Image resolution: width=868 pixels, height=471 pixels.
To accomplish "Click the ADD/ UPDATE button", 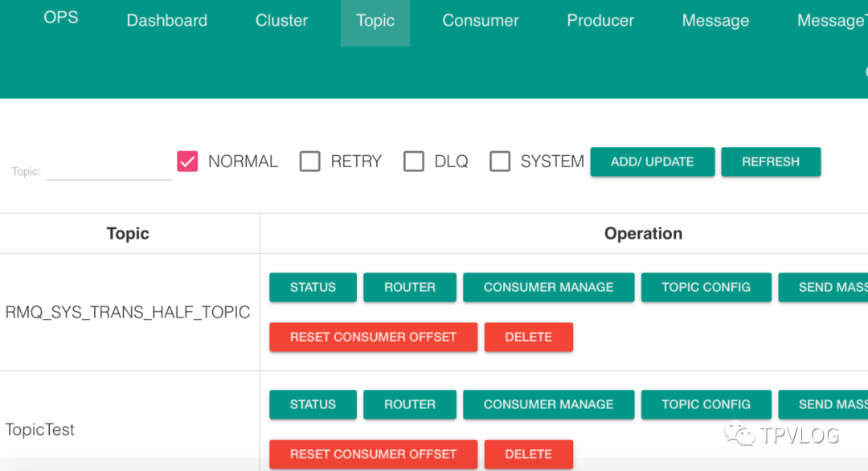I will [x=652, y=162].
